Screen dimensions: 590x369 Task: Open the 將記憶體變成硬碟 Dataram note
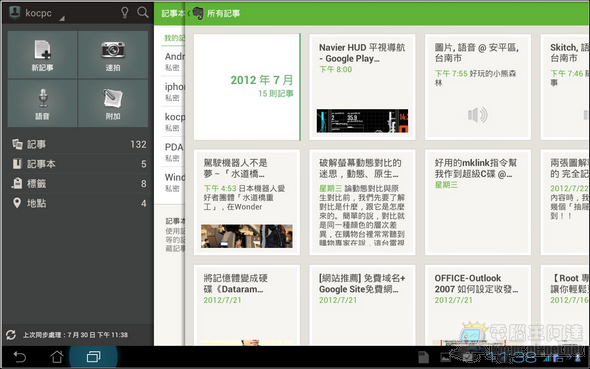click(247, 305)
